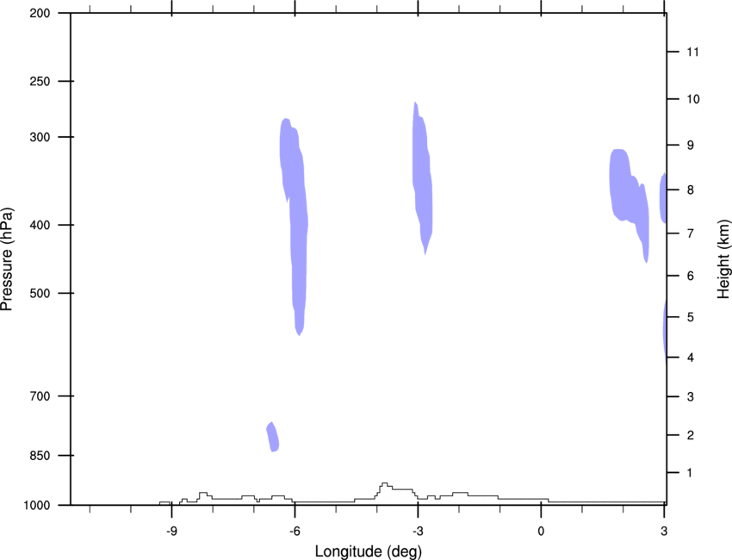Screen dimensions: 732x560
Task: Click the 200 pressure tick label
Action: (40, 13)
